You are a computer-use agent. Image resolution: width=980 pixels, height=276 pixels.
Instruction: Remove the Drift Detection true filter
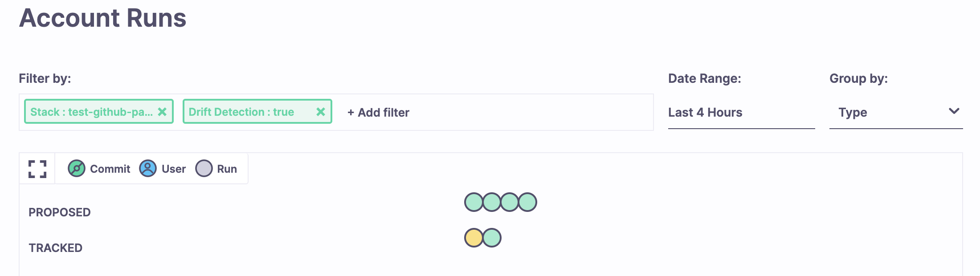tap(320, 112)
